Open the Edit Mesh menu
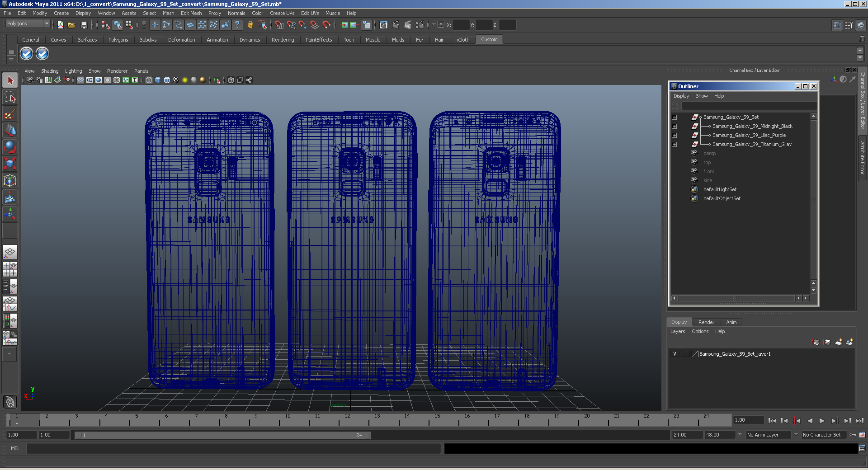868x470 pixels. coord(191,13)
